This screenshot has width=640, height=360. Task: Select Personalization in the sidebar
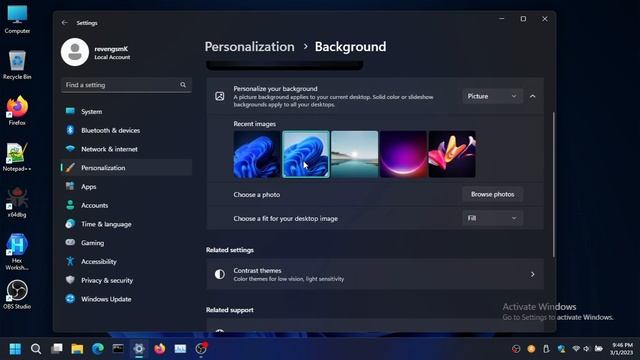126,168
